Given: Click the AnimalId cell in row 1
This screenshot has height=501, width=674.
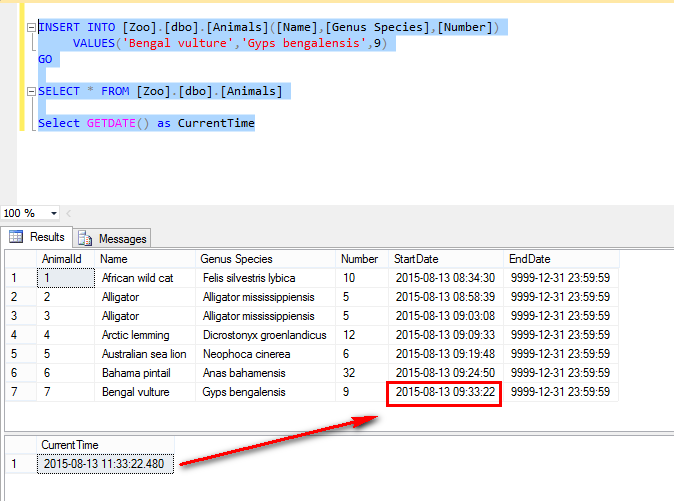Looking at the screenshot, I should tap(66, 278).
